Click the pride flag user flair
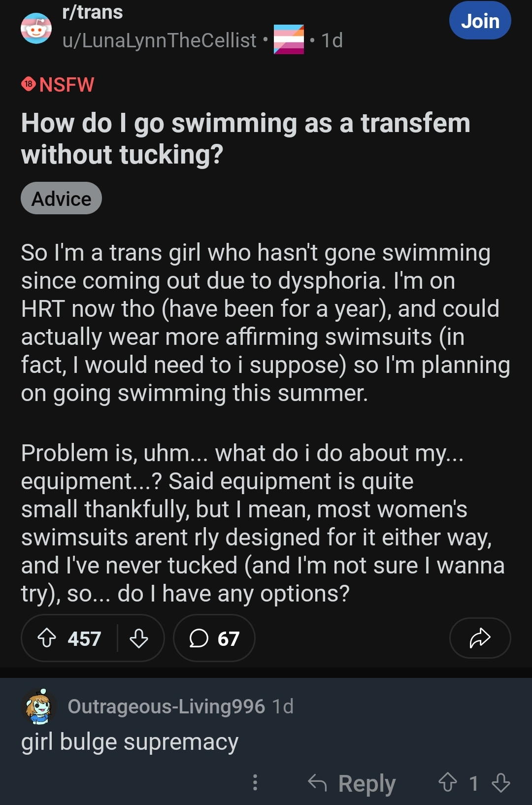532x805 pixels. [289, 39]
